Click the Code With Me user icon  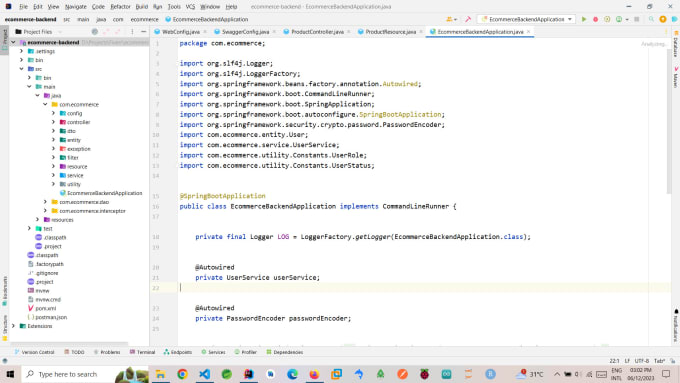[450, 19]
